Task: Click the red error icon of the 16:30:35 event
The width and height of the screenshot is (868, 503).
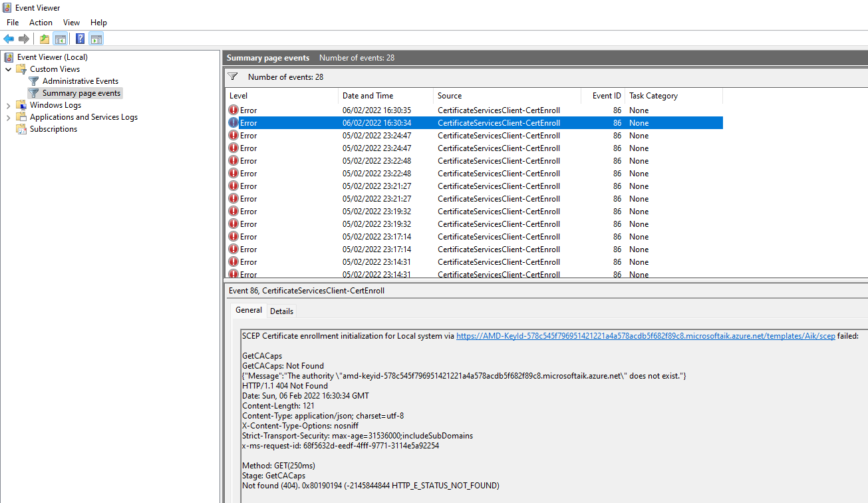Action: tap(233, 110)
